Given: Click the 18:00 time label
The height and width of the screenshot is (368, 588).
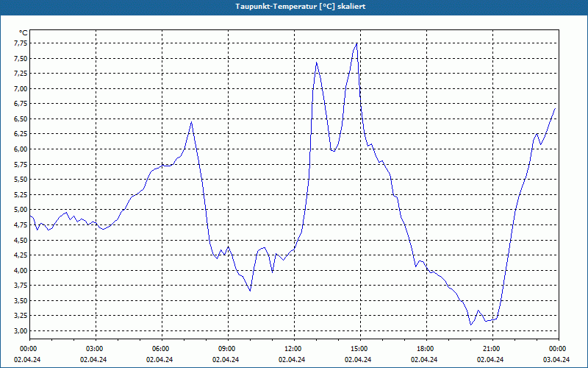Looking at the screenshot, I should tap(426, 349).
